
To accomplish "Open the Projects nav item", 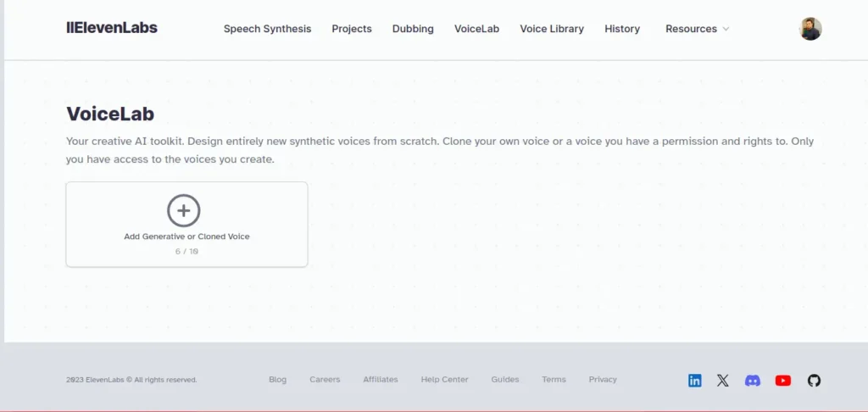I will pos(352,29).
